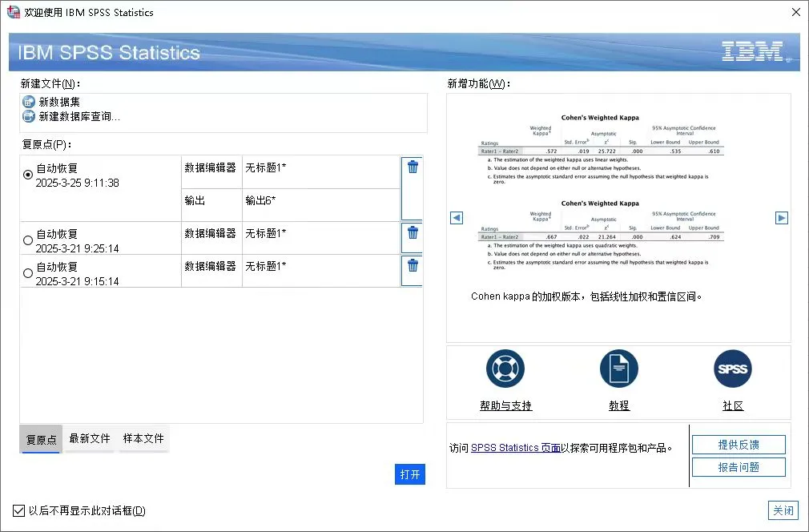Open the 教程 link text
The width and height of the screenshot is (809, 532).
click(x=619, y=405)
